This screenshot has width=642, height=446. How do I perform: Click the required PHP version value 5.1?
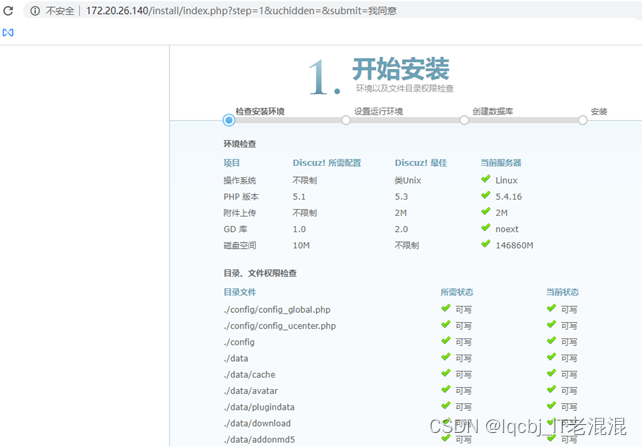tap(299, 197)
